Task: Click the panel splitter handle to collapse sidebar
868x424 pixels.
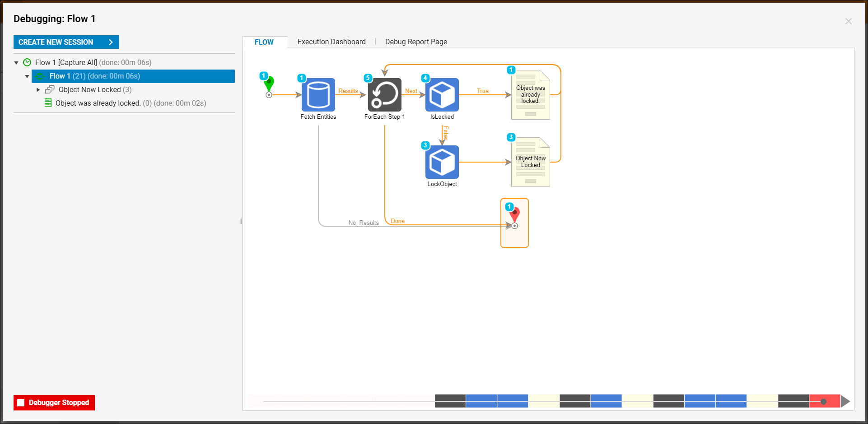Action: pyautogui.click(x=241, y=221)
